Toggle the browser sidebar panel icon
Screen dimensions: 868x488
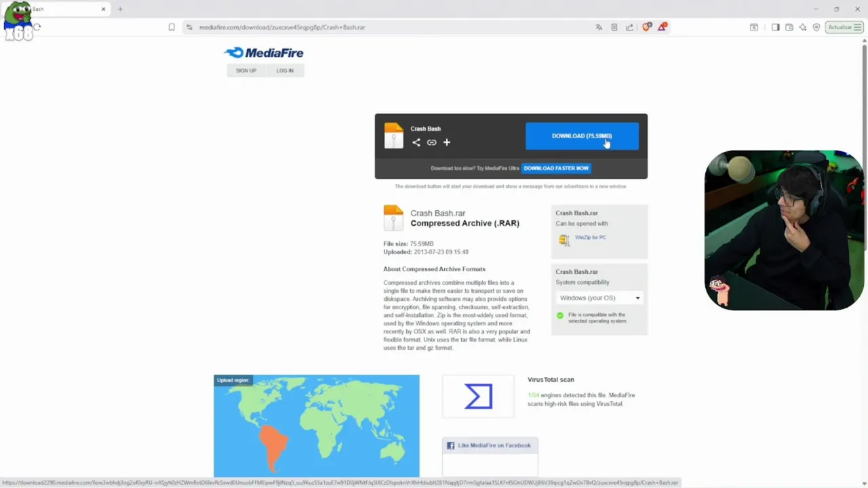[776, 27]
